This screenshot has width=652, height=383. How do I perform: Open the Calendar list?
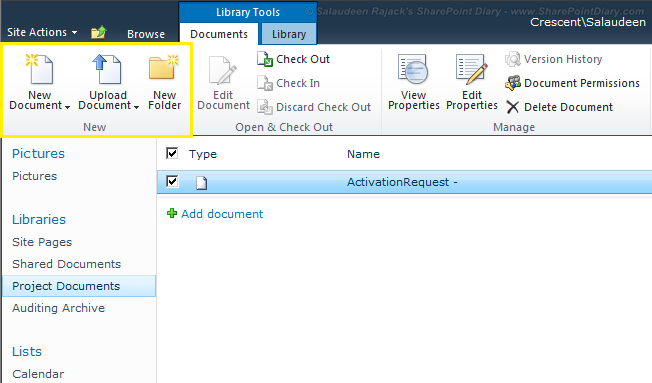[x=38, y=374]
